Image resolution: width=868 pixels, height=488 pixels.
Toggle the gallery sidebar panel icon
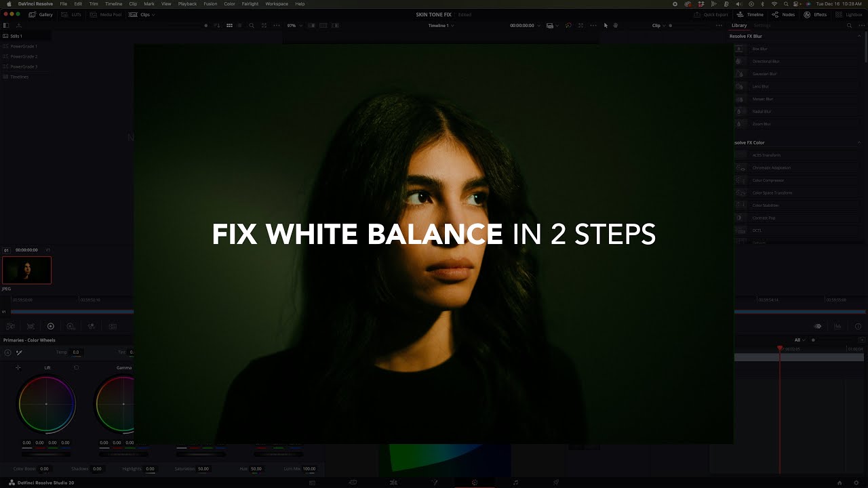tap(6, 25)
